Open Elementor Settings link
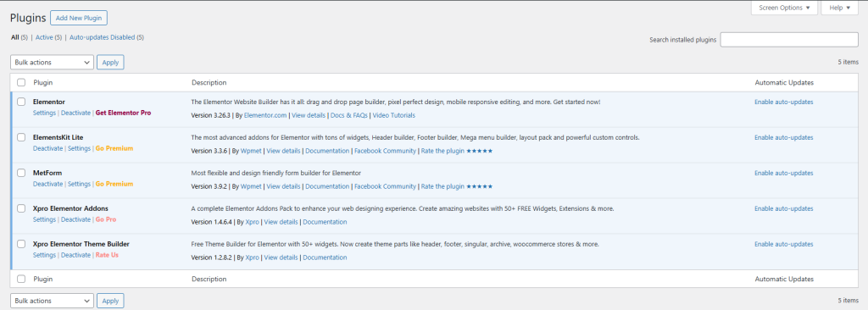Image resolution: width=868 pixels, height=310 pixels. [x=44, y=113]
